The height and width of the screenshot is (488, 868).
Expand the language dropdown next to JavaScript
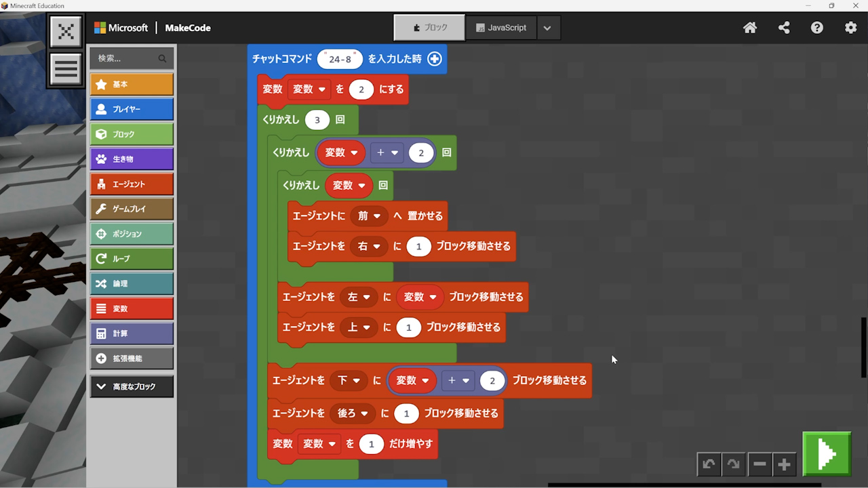tap(547, 28)
